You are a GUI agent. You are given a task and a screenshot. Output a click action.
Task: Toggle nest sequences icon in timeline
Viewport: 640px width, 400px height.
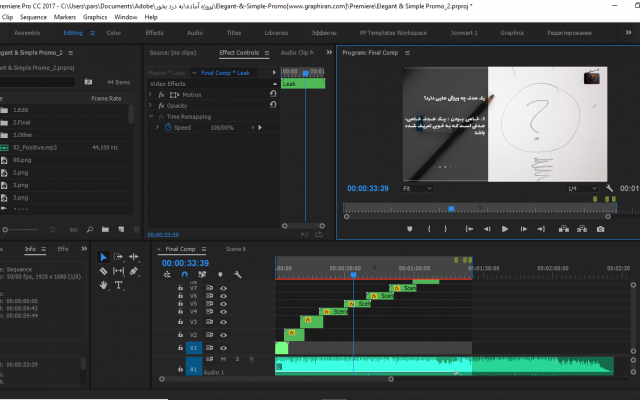(x=167, y=275)
